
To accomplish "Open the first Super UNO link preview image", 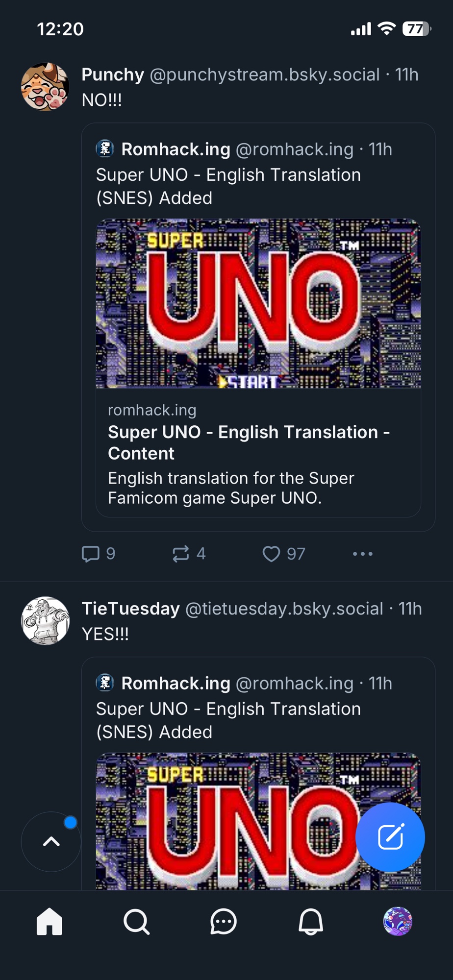I will 258,303.
